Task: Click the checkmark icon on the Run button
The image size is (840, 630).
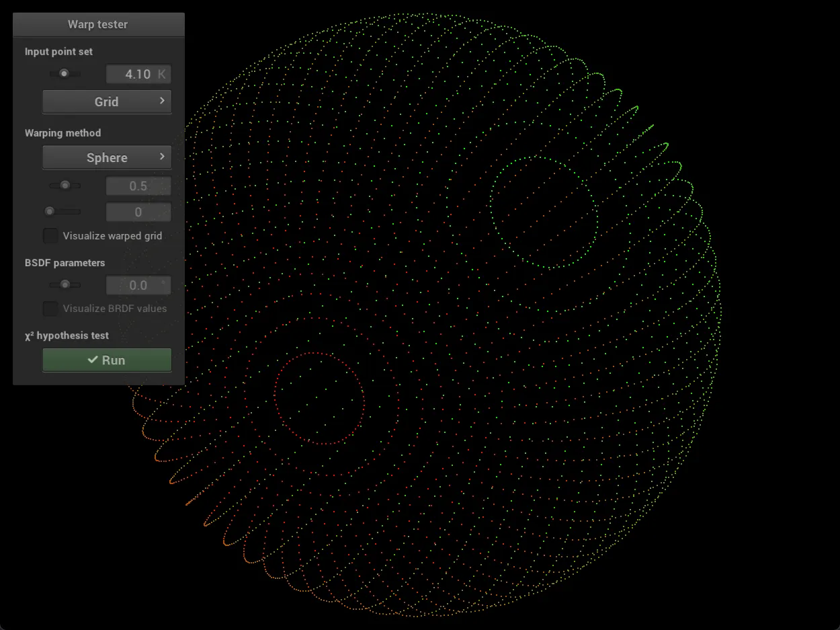Action: coord(93,360)
